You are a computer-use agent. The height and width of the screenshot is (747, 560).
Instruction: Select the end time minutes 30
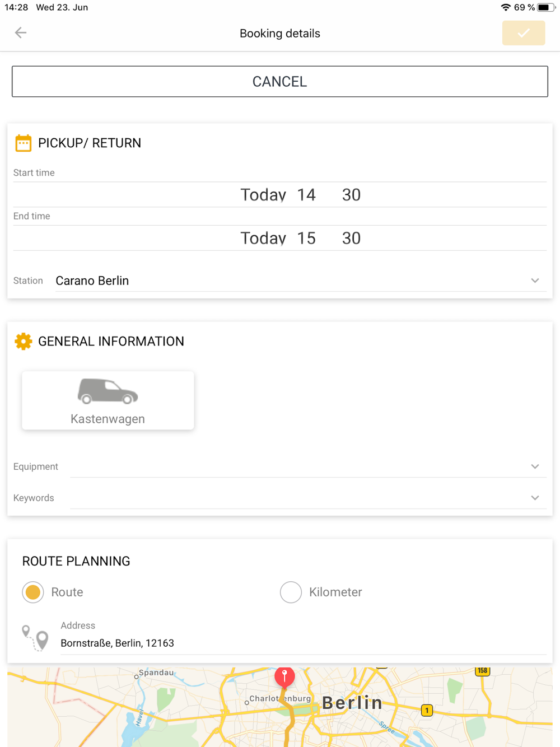[351, 238]
